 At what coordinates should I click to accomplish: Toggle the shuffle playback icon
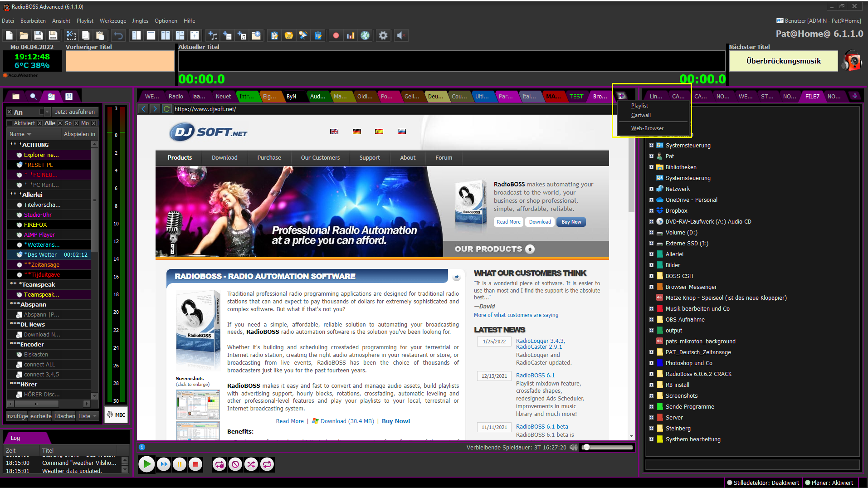click(x=251, y=464)
